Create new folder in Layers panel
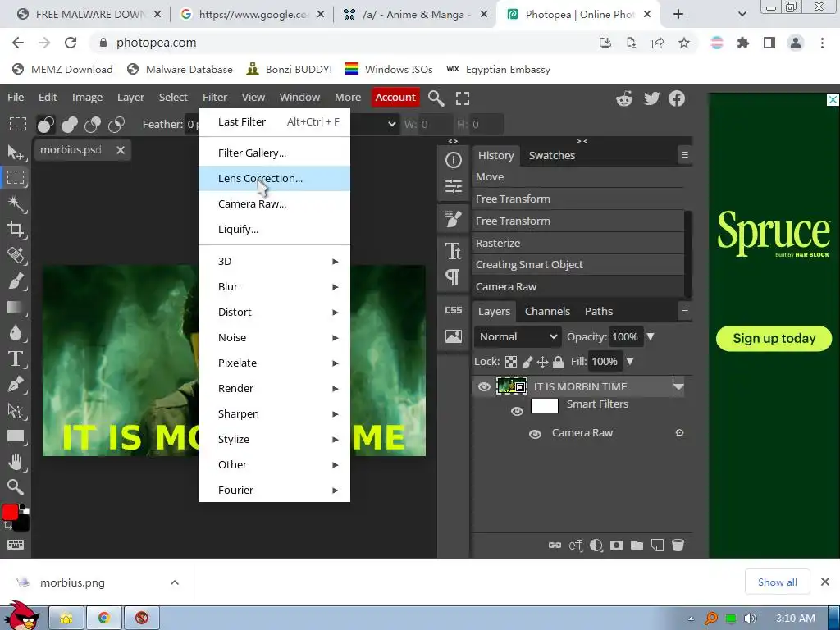Image resolution: width=840 pixels, height=630 pixels. click(637, 546)
